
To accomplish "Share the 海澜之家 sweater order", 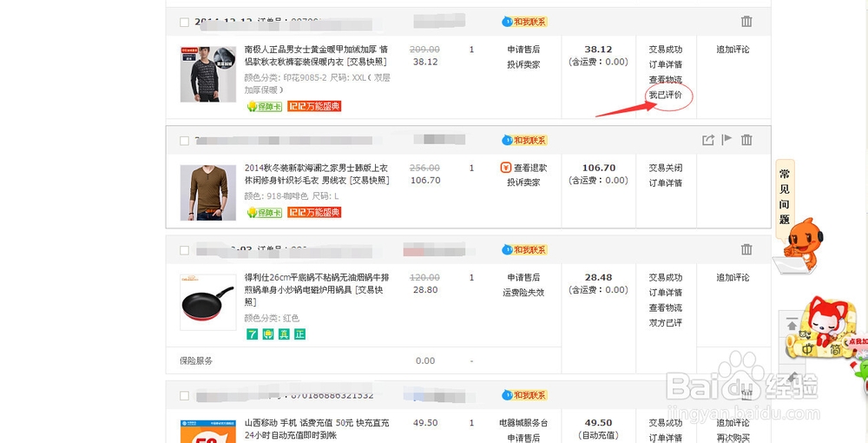I will coord(708,140).
